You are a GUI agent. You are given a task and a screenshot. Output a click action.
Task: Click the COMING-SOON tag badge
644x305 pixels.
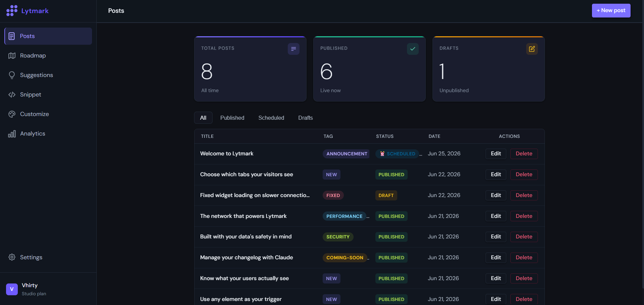[345, 258]
